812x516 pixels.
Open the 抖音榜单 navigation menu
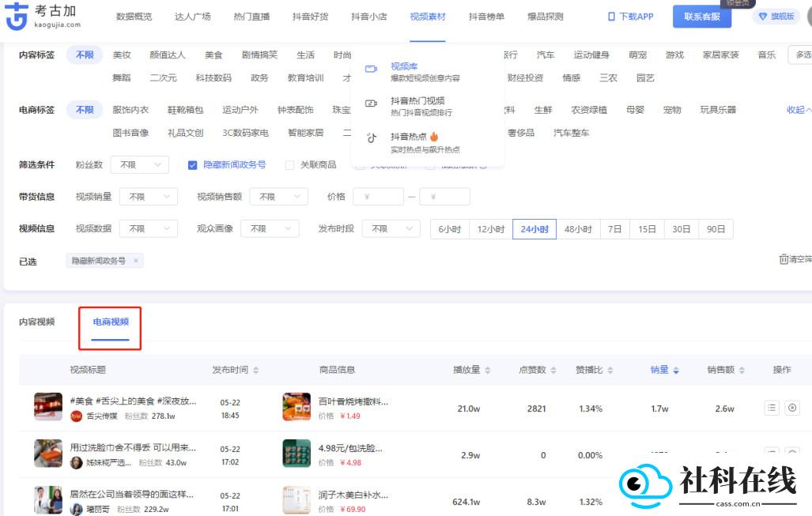coord(486,17)
